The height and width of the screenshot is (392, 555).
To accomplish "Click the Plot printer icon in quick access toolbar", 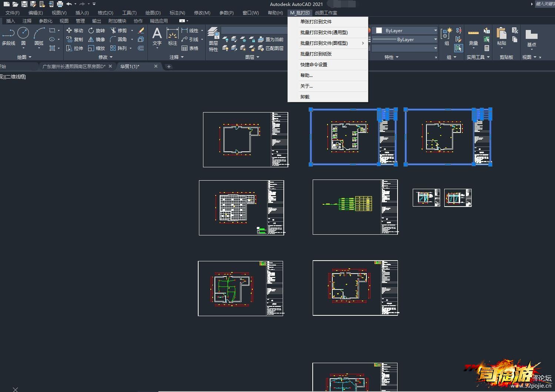I will coord(60,4).
